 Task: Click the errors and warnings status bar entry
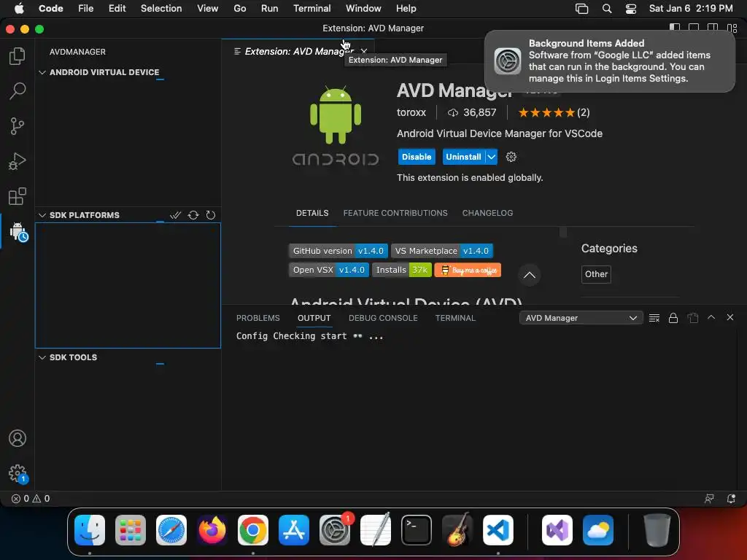pyautogui.click(x=31, y=499)
